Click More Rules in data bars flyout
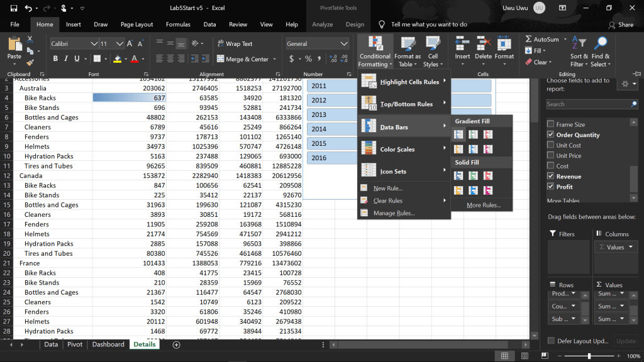 click(483, 205)
